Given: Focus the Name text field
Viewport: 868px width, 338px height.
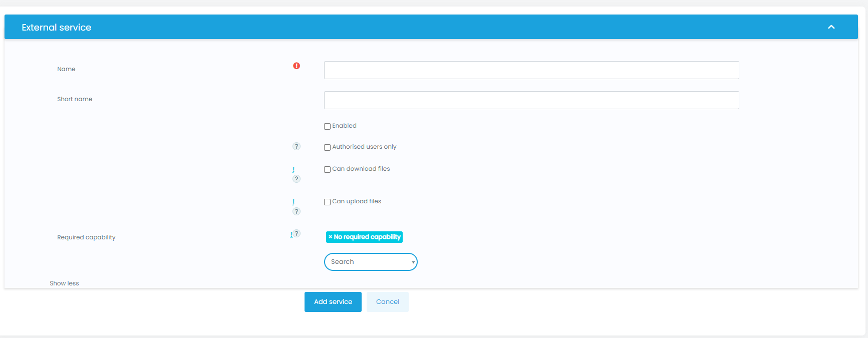Looking at the screenshot, I should 531,70.
